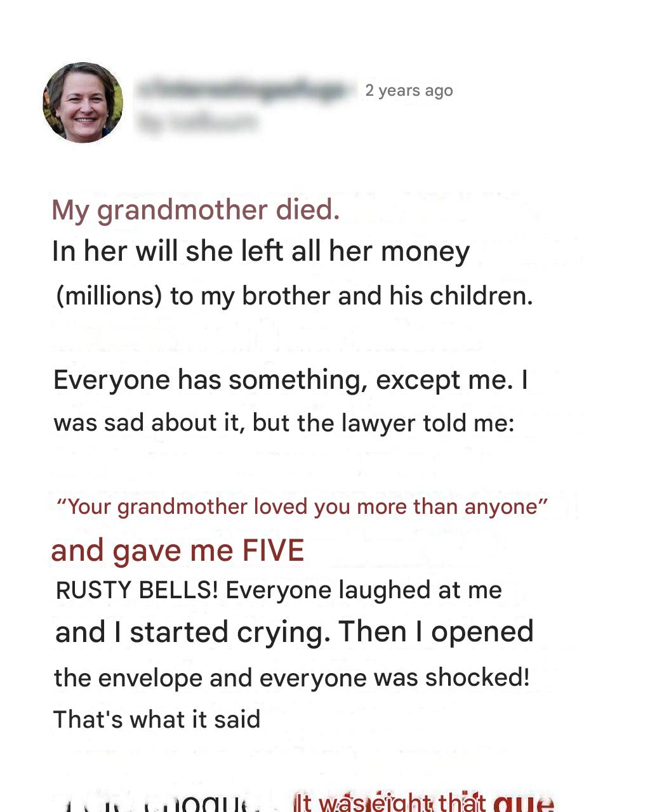Viewport: 650px width, 812px height.
Task: Click the blurred subtitle under the username
Action: (198, 121)
